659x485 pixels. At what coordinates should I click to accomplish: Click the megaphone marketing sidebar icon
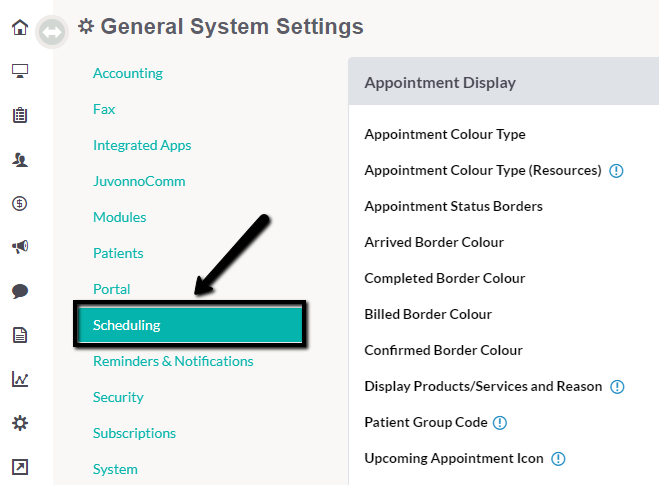click(x=20, y=247)
